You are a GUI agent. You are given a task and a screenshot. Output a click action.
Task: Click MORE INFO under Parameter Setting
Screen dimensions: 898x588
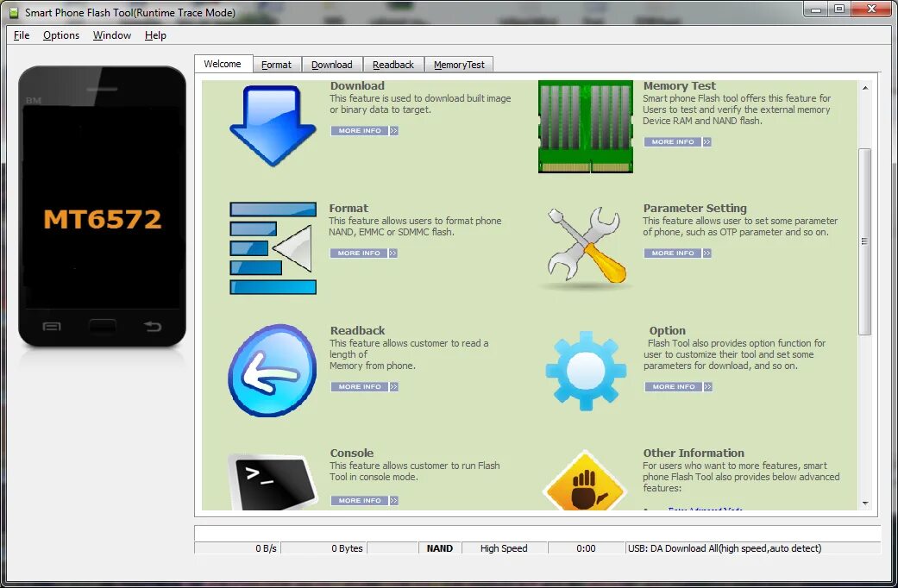tap(677, 253)
